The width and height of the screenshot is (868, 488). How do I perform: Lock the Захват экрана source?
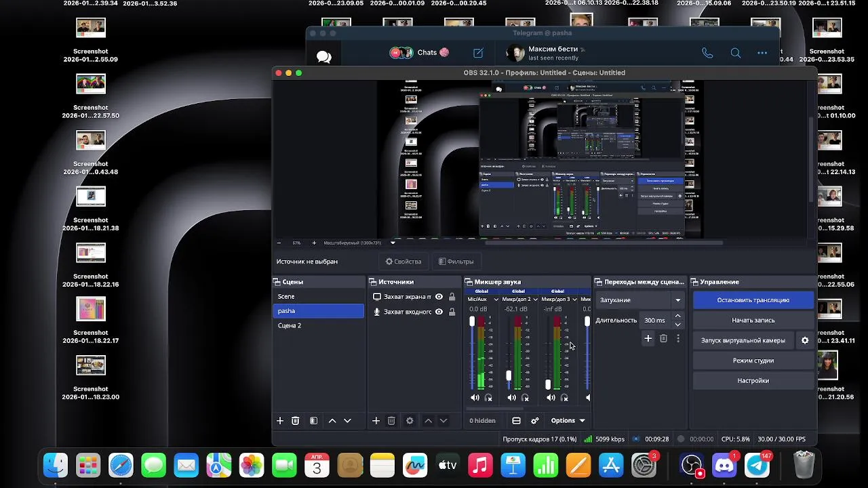452,297
